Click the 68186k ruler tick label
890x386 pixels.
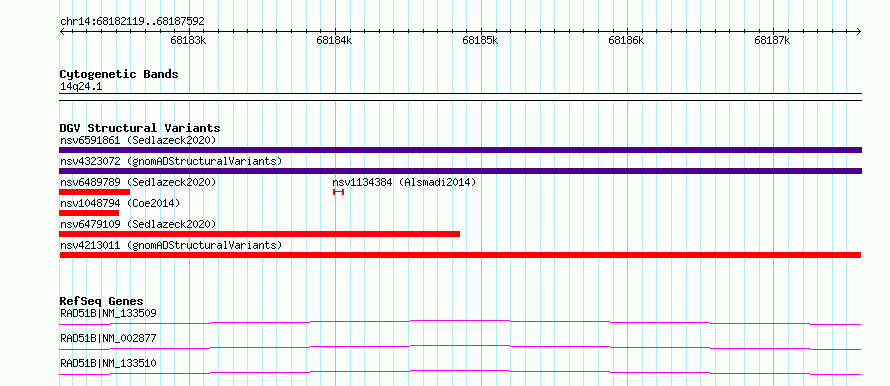coord(626,40)
